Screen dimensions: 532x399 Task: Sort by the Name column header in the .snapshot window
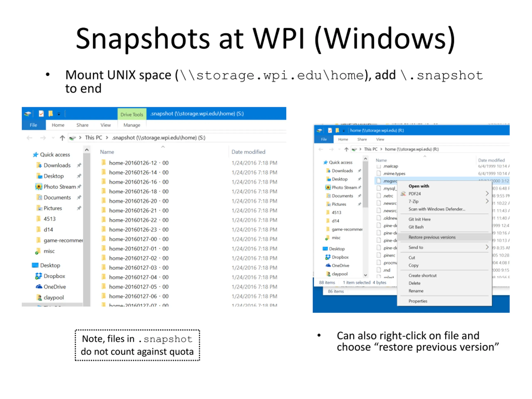click(107, 152)
